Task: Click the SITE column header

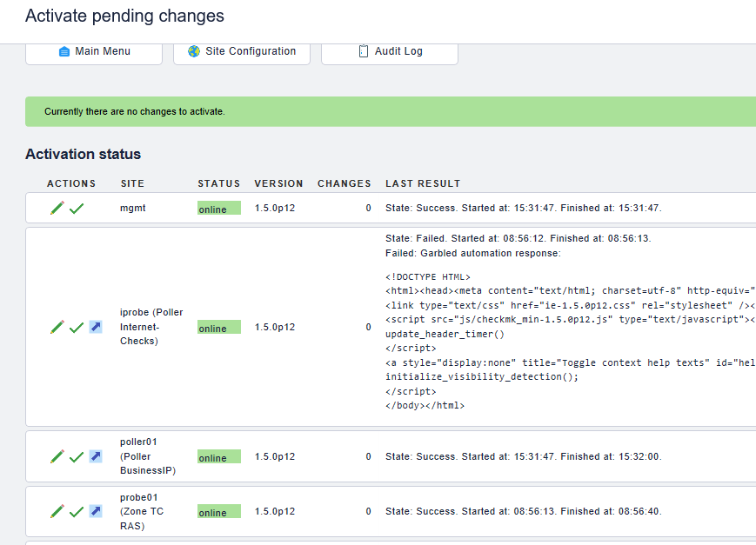Action: click(132, 183)
